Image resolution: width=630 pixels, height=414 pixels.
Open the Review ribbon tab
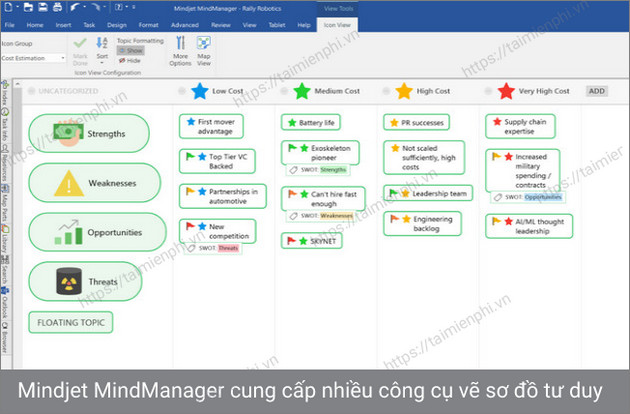click(221, 25)
